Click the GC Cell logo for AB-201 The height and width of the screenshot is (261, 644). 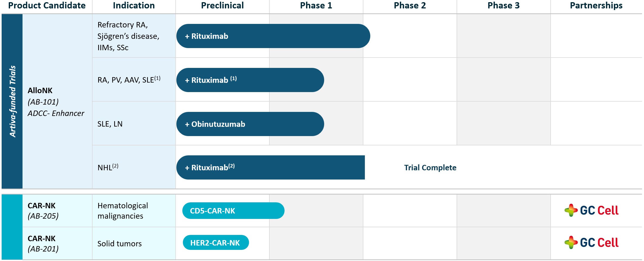tap(591, 243)
